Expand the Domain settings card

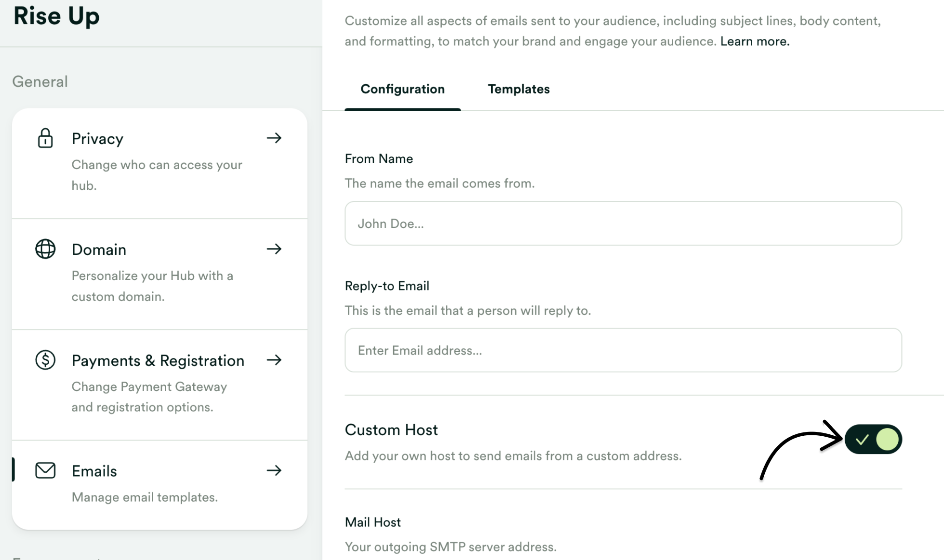pos(159,274)
